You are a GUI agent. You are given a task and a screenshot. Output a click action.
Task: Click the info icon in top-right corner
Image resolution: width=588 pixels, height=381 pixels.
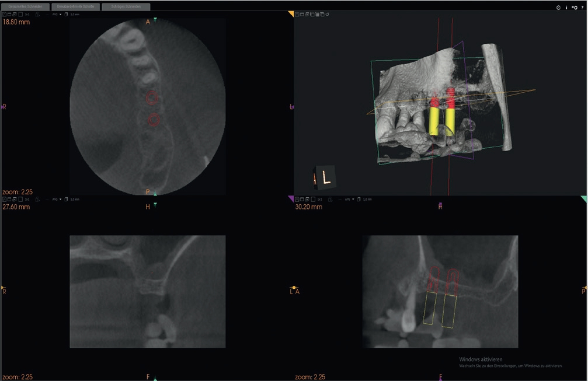pos(566,8)
